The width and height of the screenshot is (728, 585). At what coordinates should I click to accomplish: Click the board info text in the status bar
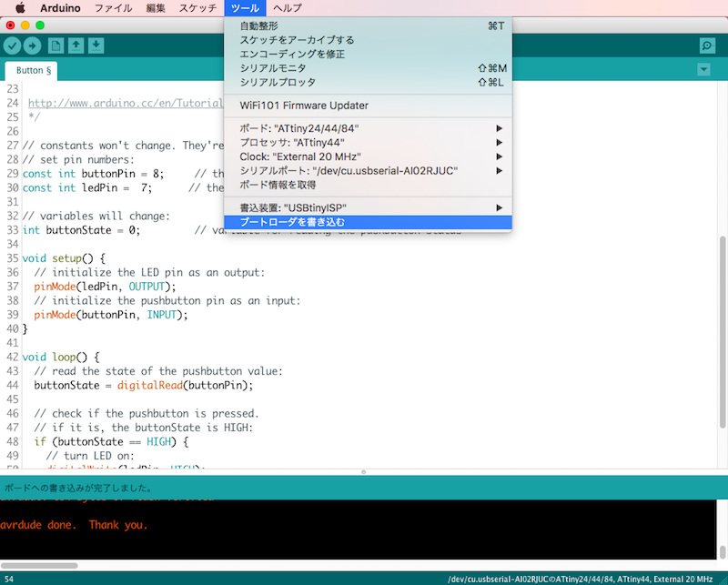click(580, 580)
